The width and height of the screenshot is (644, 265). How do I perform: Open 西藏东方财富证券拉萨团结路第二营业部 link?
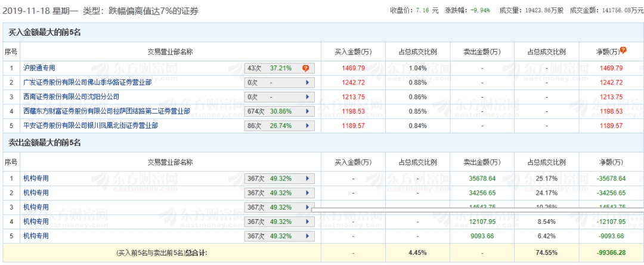coord(106,111)
